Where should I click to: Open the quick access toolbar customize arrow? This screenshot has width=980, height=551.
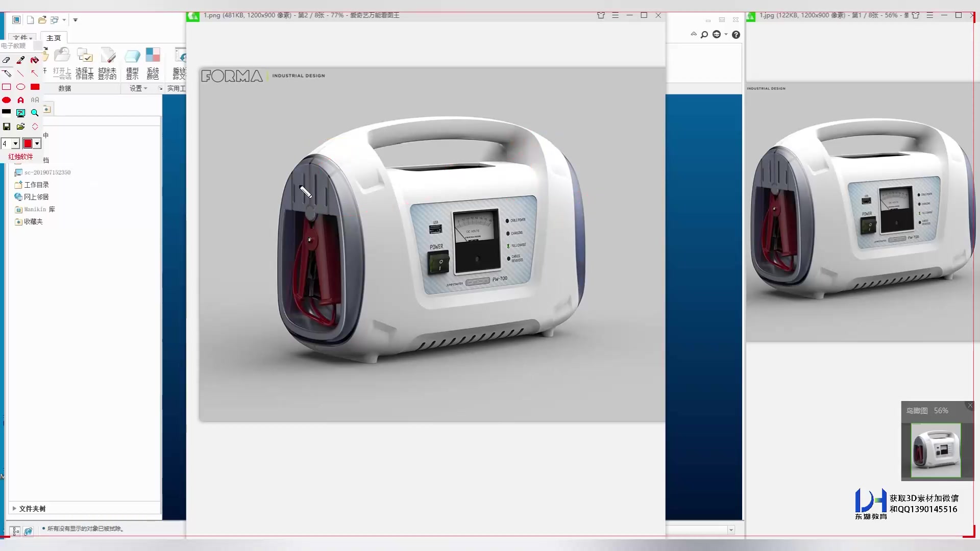76,20
